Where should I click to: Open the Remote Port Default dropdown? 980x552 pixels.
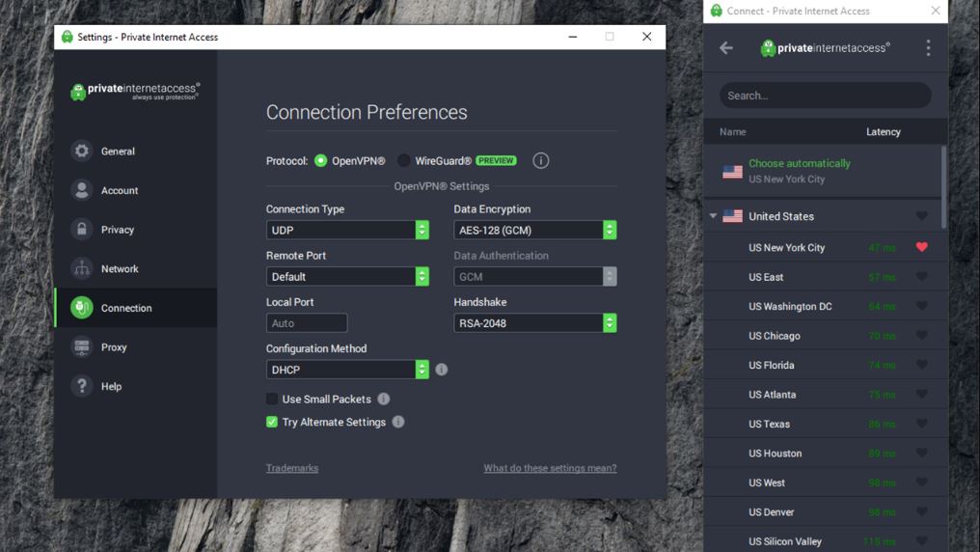(347, 276)
